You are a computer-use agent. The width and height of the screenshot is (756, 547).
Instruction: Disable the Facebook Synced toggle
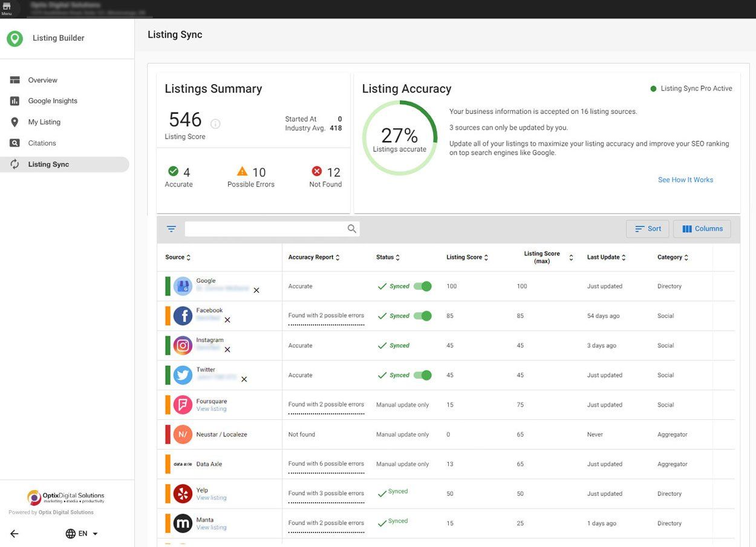423,315
